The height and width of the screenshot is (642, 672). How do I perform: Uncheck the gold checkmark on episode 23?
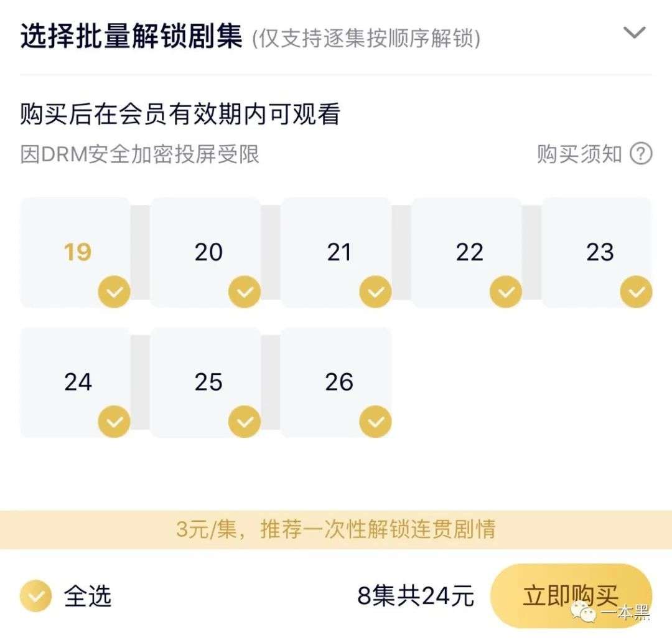(636, 291)
